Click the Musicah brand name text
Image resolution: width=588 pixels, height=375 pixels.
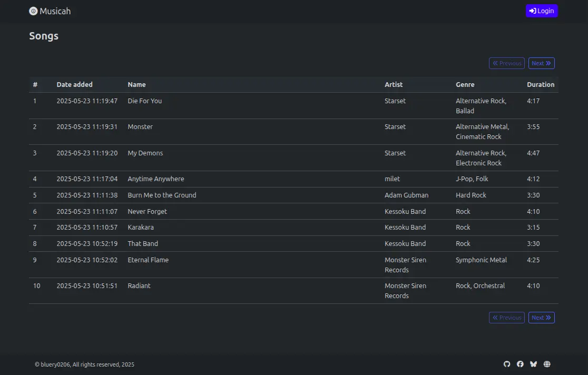pos(55,11)
